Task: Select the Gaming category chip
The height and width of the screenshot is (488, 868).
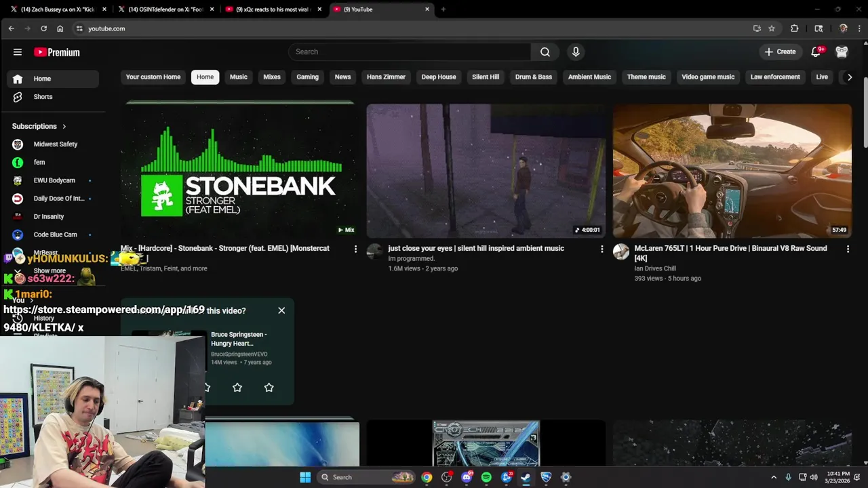Action: point(307,77)
